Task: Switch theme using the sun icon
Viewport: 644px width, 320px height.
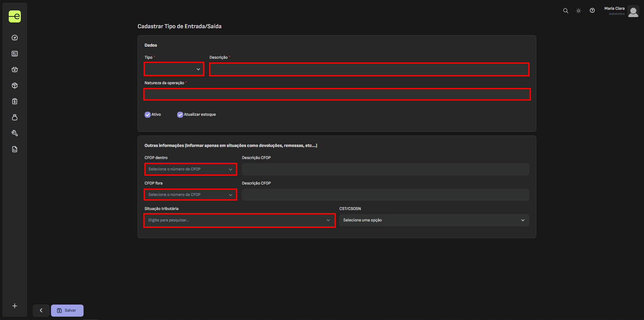Action: pyautogui.click(x=579, y=11)
